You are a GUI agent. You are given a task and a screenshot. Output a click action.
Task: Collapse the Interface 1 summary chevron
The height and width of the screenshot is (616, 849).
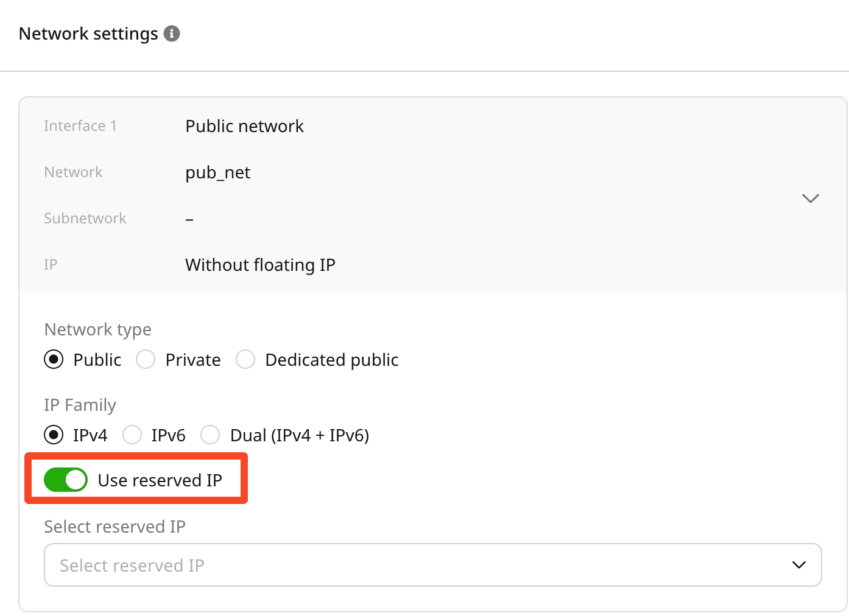[810, 198]
